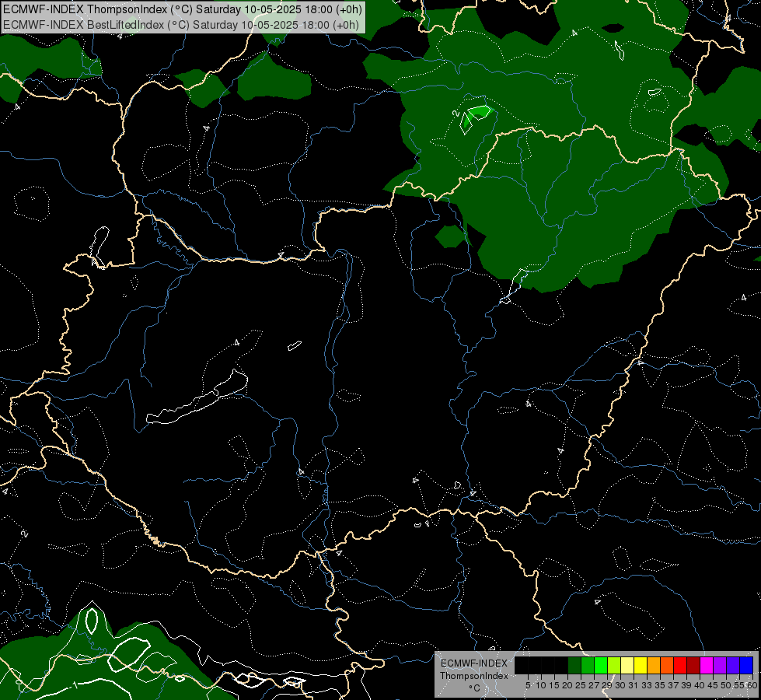
Task: Click the legend tick value 25
Action: [581, 685]
